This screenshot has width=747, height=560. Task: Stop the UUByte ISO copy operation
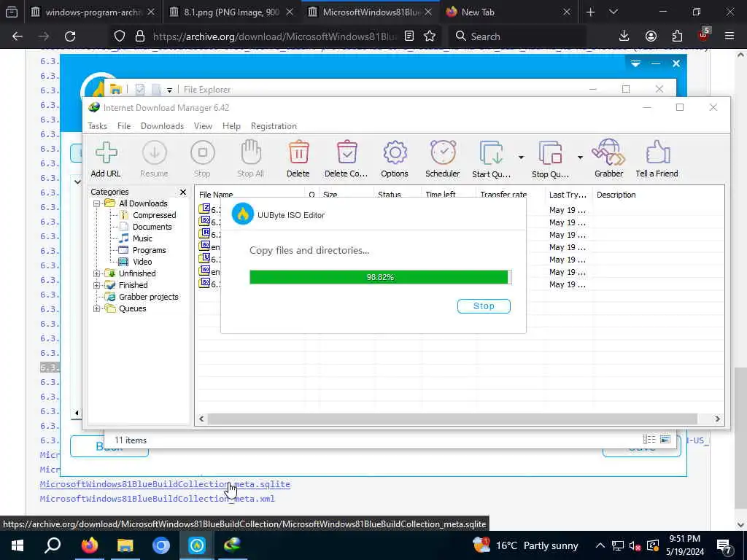coord(484,306)
